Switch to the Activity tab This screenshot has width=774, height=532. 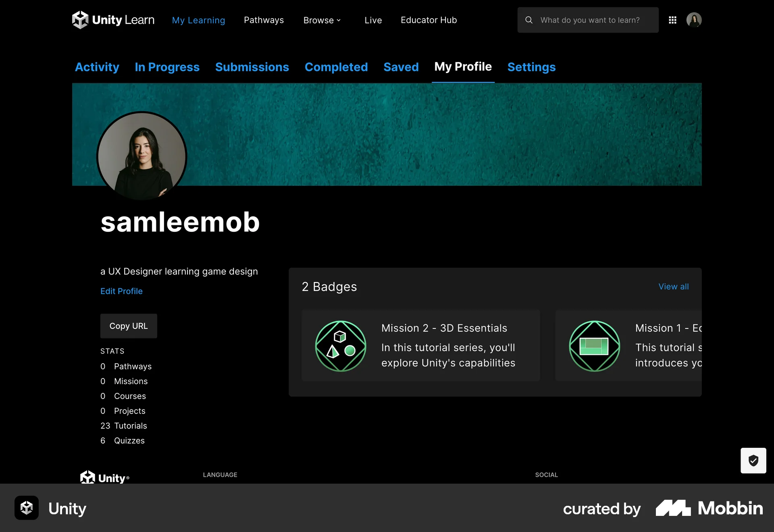[x=97, y=67]
